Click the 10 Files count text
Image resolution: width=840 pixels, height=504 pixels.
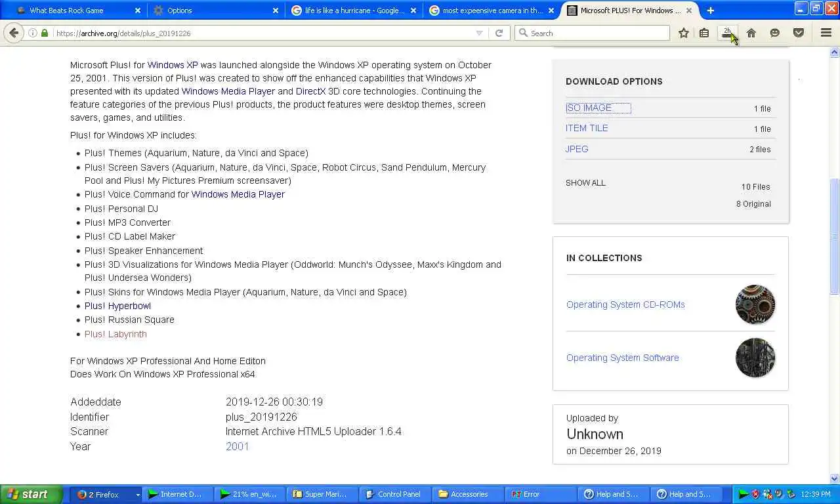(x=756, y=187)
